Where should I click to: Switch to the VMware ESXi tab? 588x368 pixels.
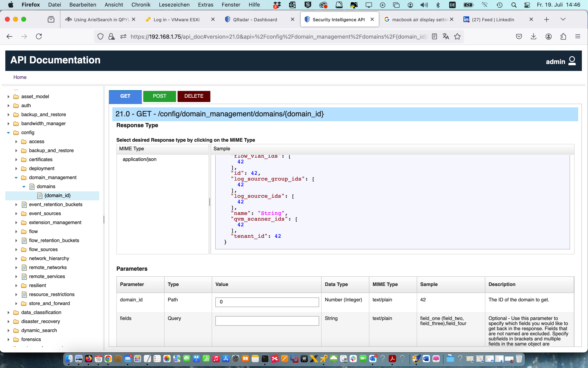[x=177, y=19]
